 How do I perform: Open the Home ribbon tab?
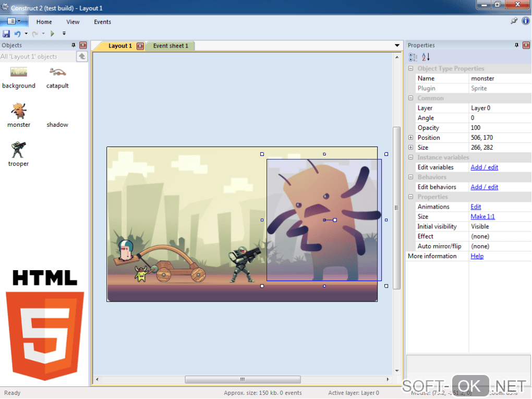[x=44, y=22]
